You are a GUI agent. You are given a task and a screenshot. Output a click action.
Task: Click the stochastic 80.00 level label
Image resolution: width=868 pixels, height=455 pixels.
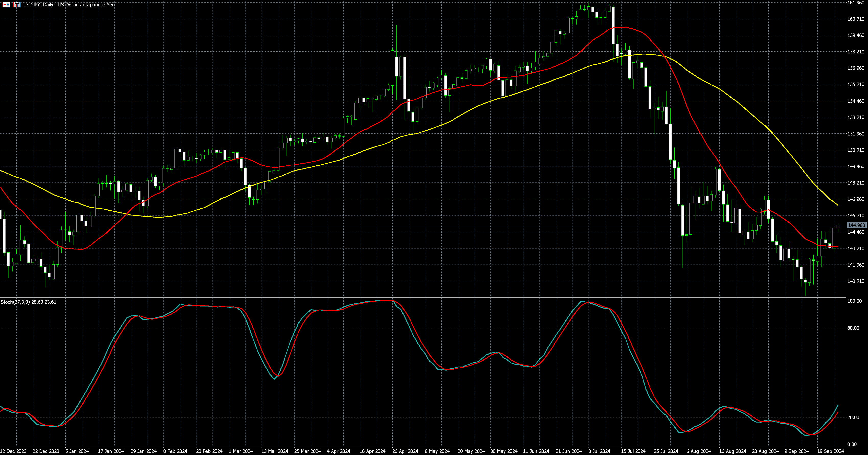click(853, 328)
